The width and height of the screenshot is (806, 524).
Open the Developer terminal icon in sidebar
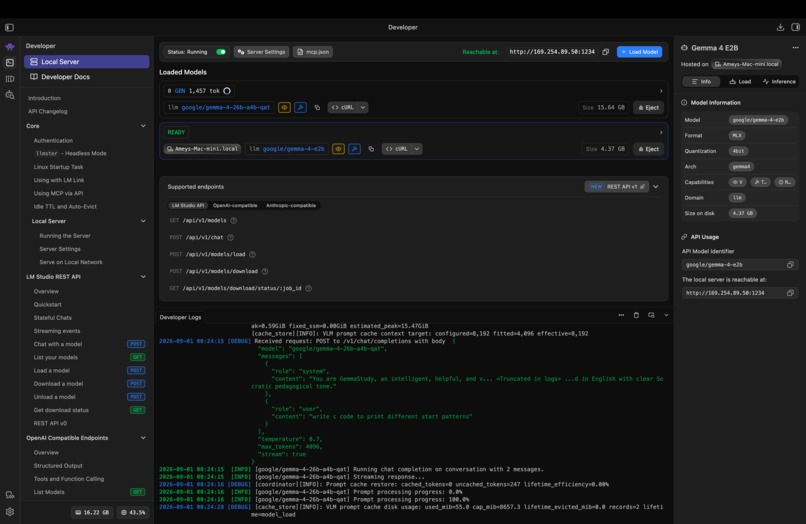10,62
